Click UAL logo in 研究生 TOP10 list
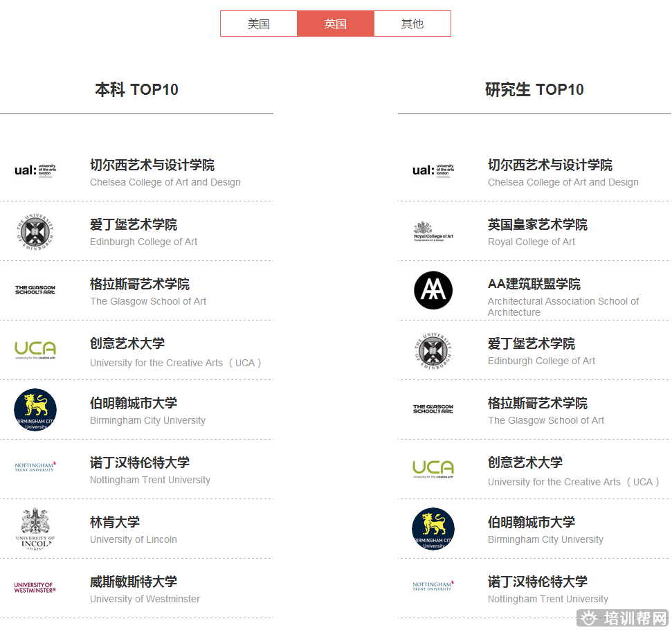Viewport: 672px width, 630px height. click(433, 171)
